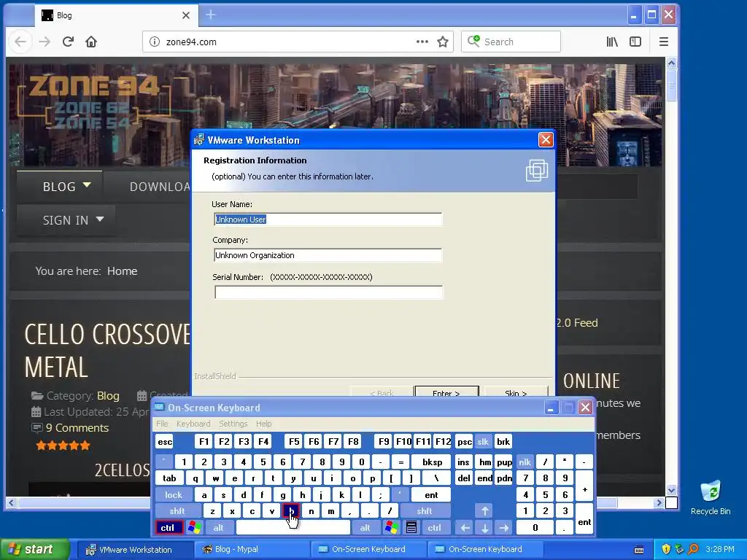This screenshot has width=747, height=560.
Task: Open a new browser tab with plus
Action: point(211,15)
